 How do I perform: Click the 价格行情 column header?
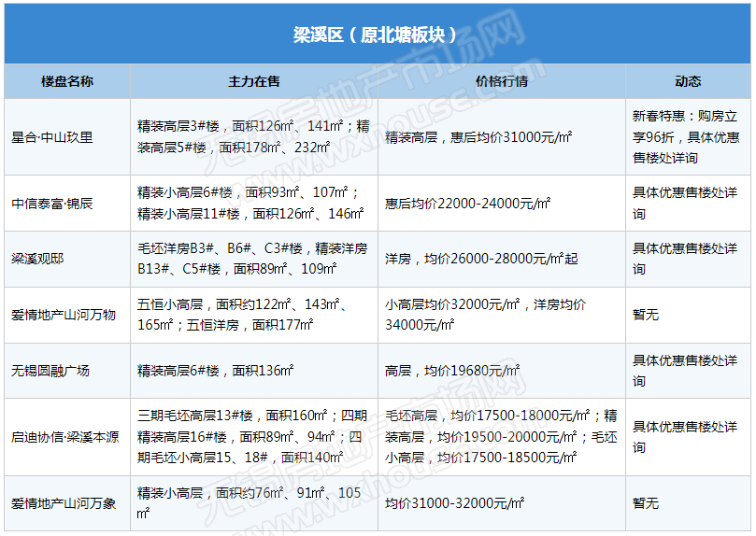(x=501, y=82)
